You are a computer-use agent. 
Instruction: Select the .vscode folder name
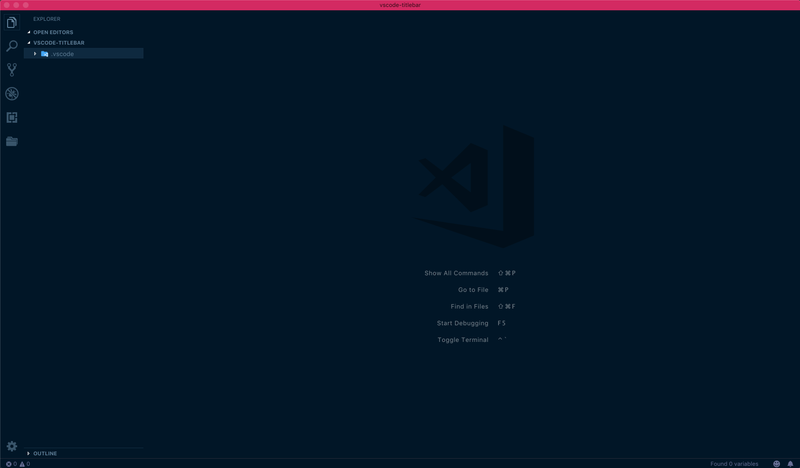pos(62,54)
